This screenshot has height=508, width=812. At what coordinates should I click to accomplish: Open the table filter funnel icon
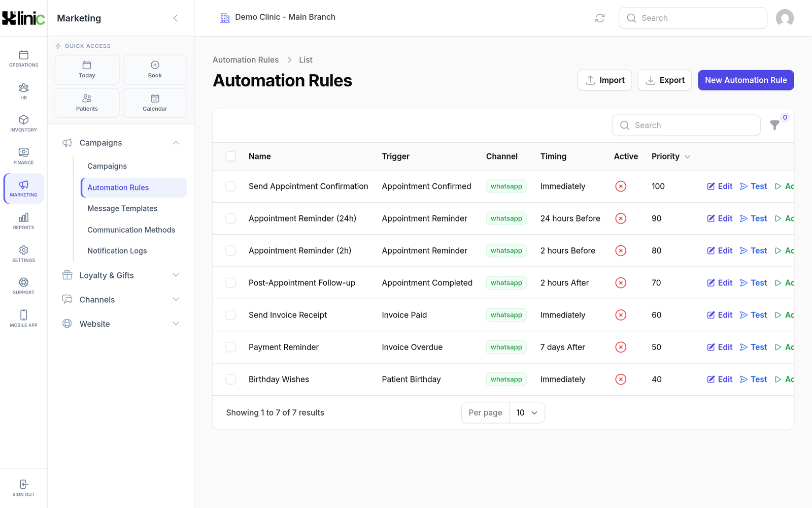coord(774,125)
